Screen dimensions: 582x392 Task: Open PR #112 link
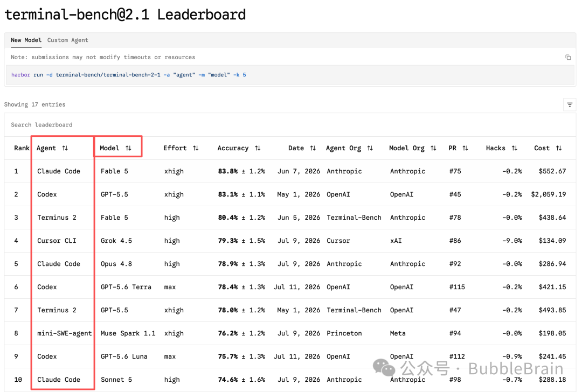(457, 356)
